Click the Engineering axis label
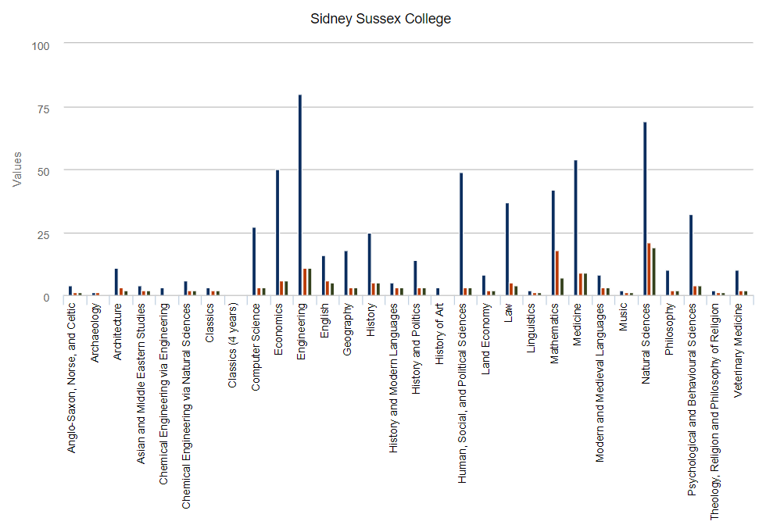This screenshot has height=532, width=766. (302, 331)
